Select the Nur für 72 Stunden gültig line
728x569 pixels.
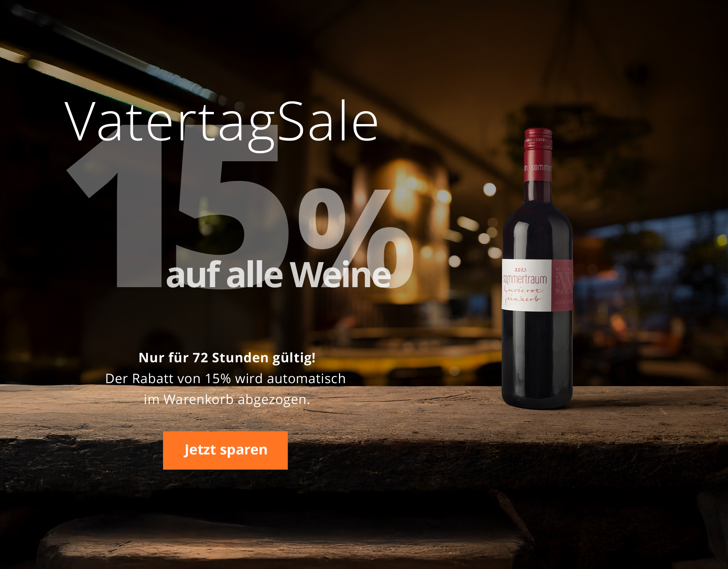pyautogui.click(x=227, y=357)
